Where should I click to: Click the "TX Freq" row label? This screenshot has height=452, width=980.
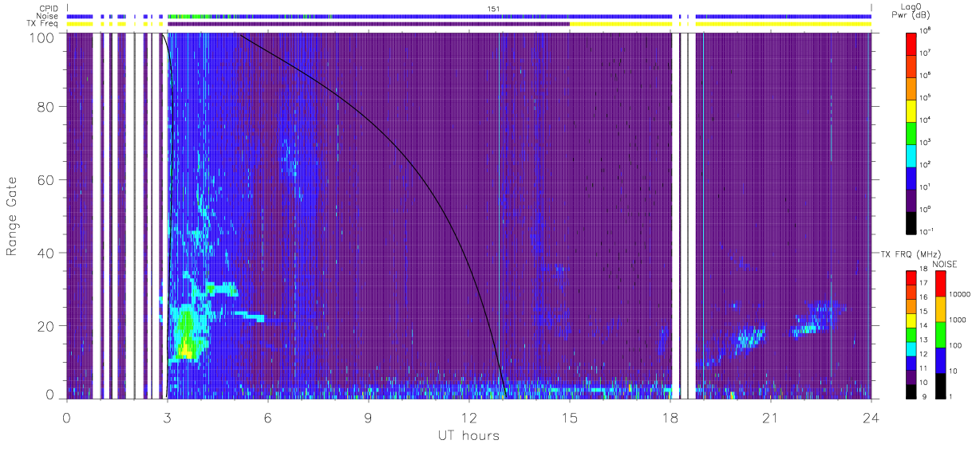[x=41, y=24]
